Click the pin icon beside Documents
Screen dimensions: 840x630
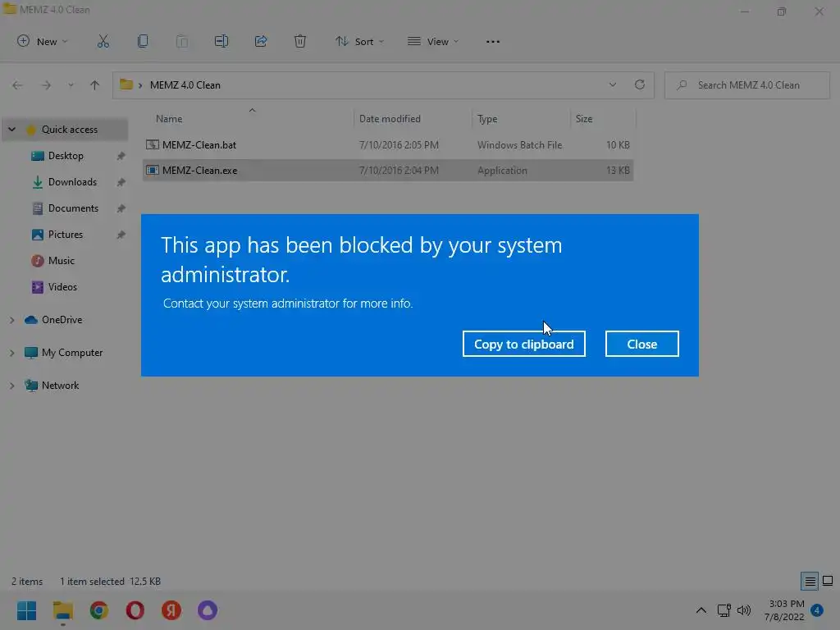(121, 208)
